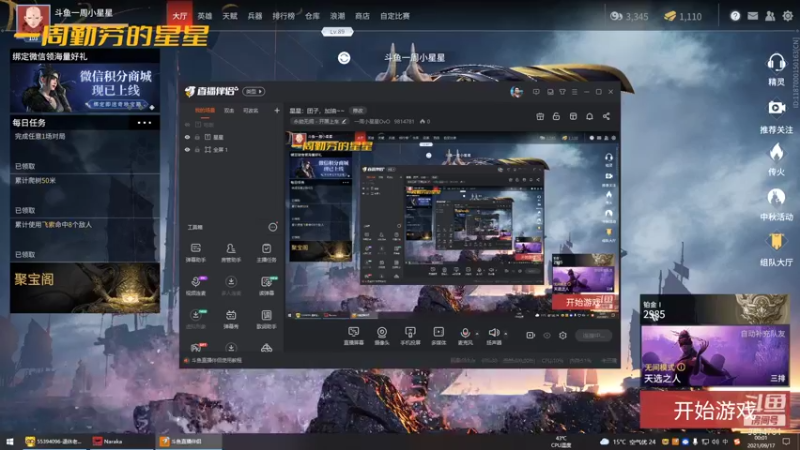Open the assistant hamburger menu

pyautogui.click(x=574, y=92)
